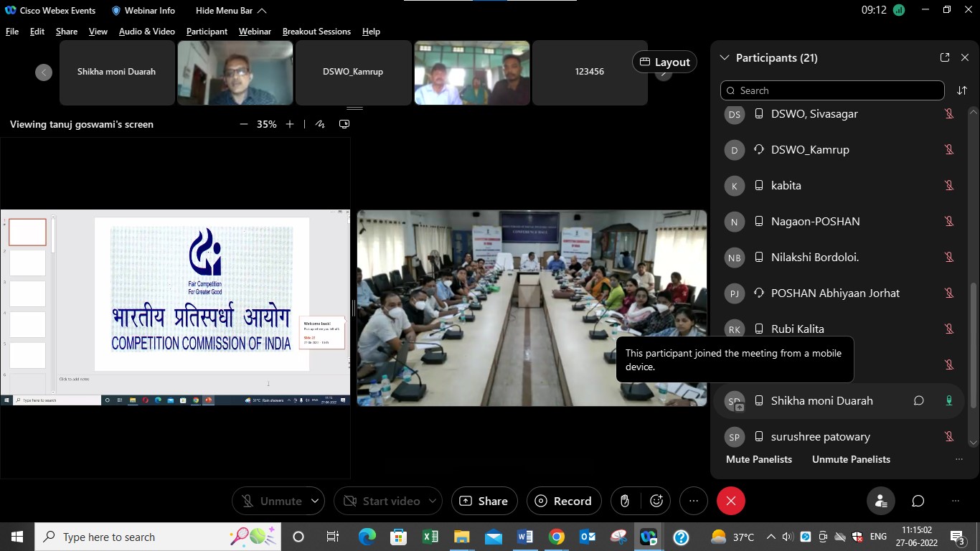Expand the Unmute audio options arrow
Viewport: 980px width, 551px height.
pos(315,501)
